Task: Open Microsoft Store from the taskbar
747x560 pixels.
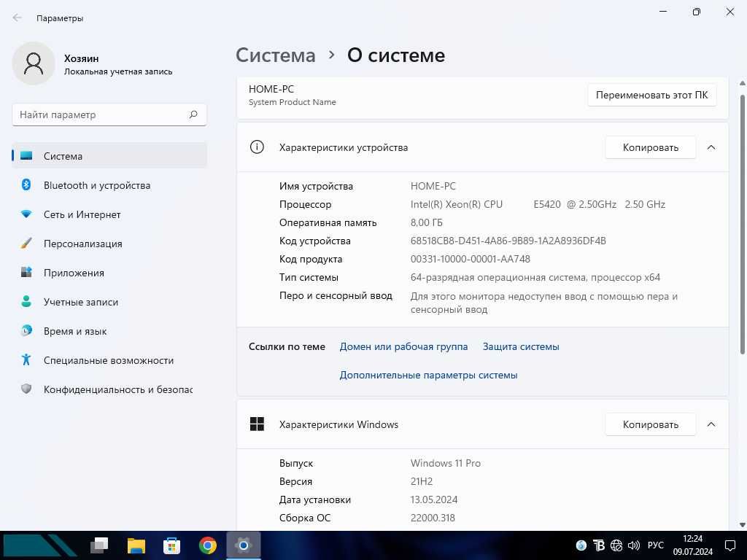Action: tap(171, 545)
